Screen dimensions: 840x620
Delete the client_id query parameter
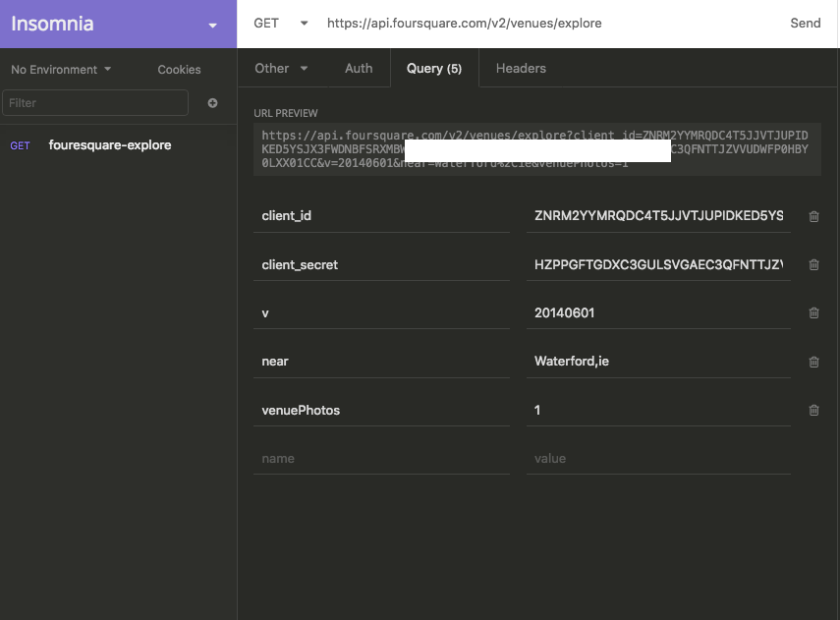tap(813, 216)
